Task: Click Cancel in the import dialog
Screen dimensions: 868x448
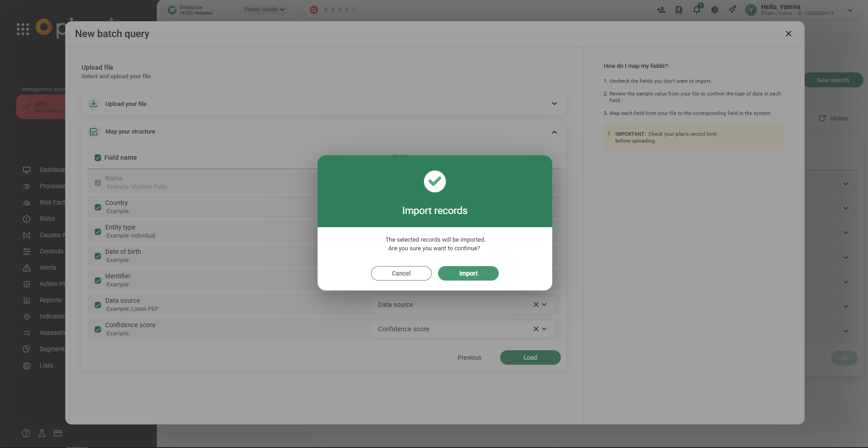Action: (401, 273)
